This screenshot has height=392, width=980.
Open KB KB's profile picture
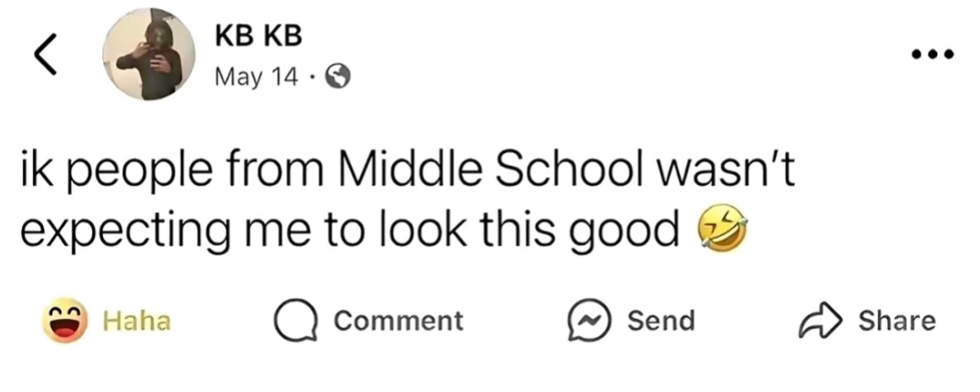click(149, 54)
